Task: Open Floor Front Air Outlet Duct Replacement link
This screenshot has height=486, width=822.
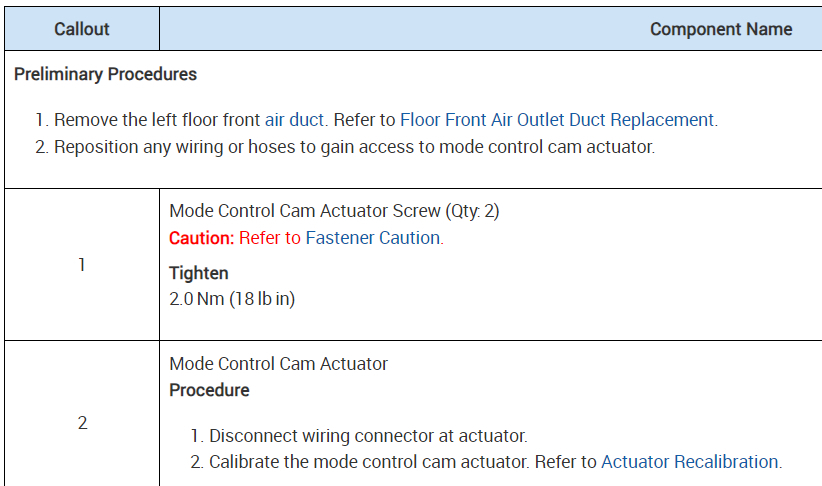Action: tap(557, 120)
